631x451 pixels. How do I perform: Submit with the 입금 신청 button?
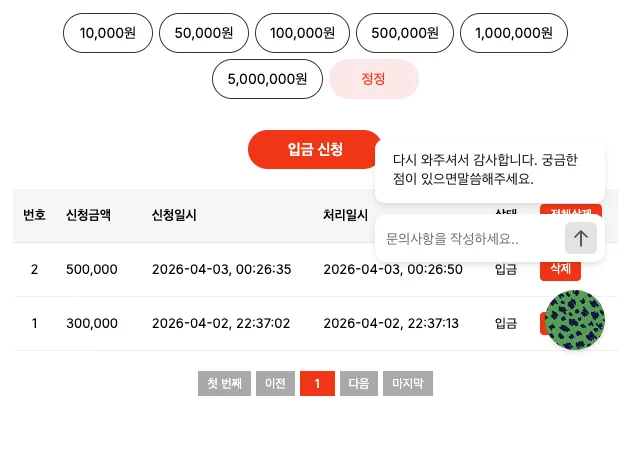tap(315, 149)
